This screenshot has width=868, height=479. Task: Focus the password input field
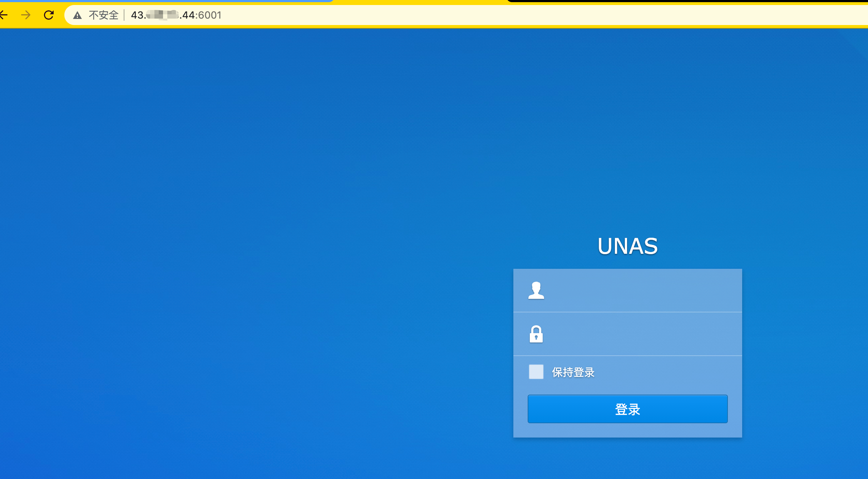tap(628, 334)
